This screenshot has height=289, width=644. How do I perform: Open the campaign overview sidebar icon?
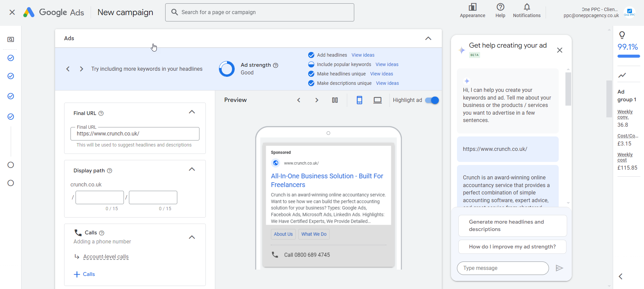(11, 40)
